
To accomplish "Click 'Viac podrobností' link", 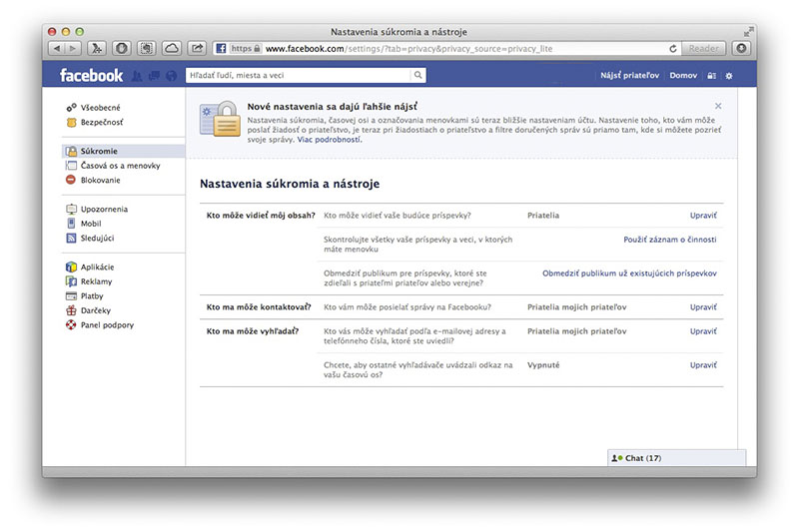I will [329, 140].
